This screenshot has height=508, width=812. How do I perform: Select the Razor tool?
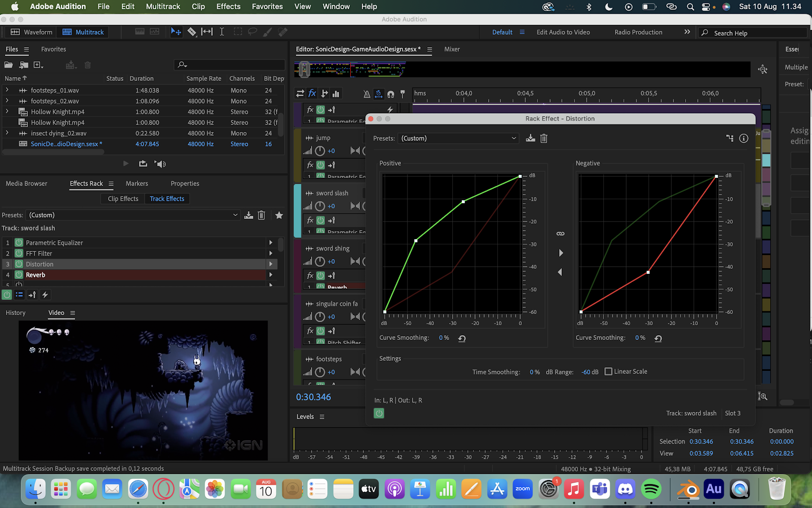192,32
